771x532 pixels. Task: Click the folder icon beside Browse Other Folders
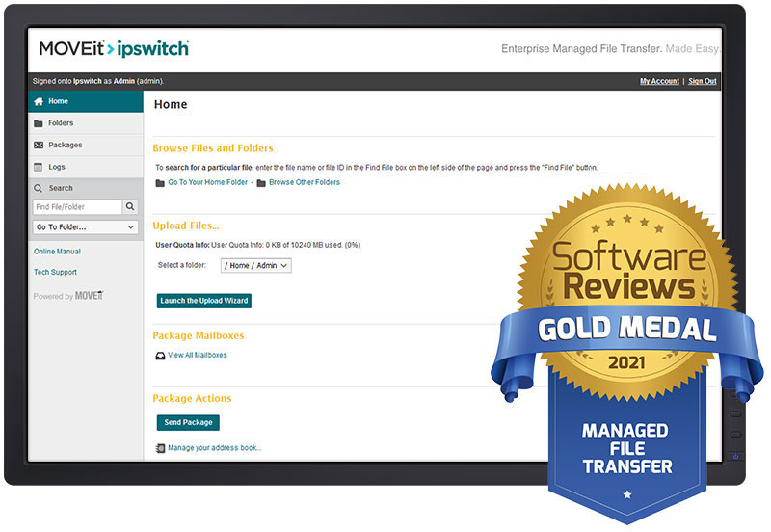261,183
